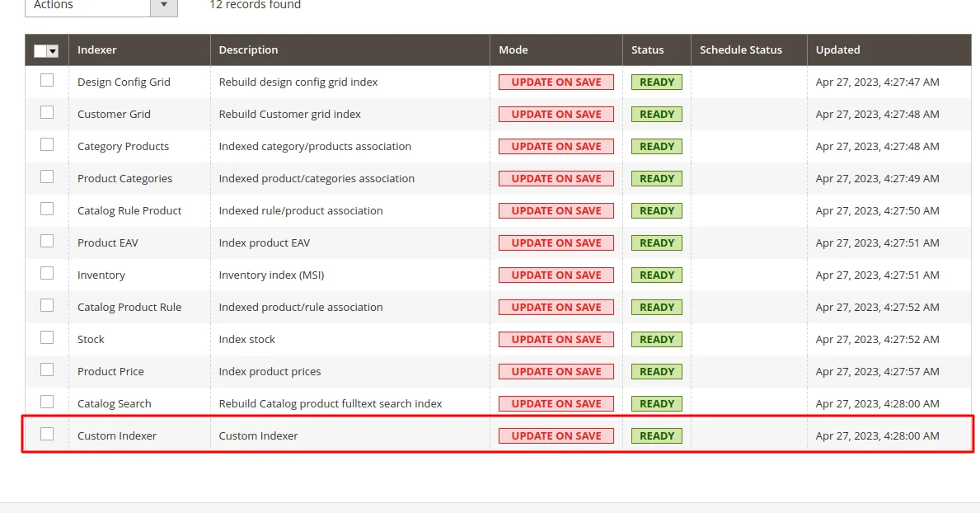Screen dimensions: 980x513
Task: Click Ready status badge for Customer Grid
Action: pyautogui.click(x=657, y=115)
